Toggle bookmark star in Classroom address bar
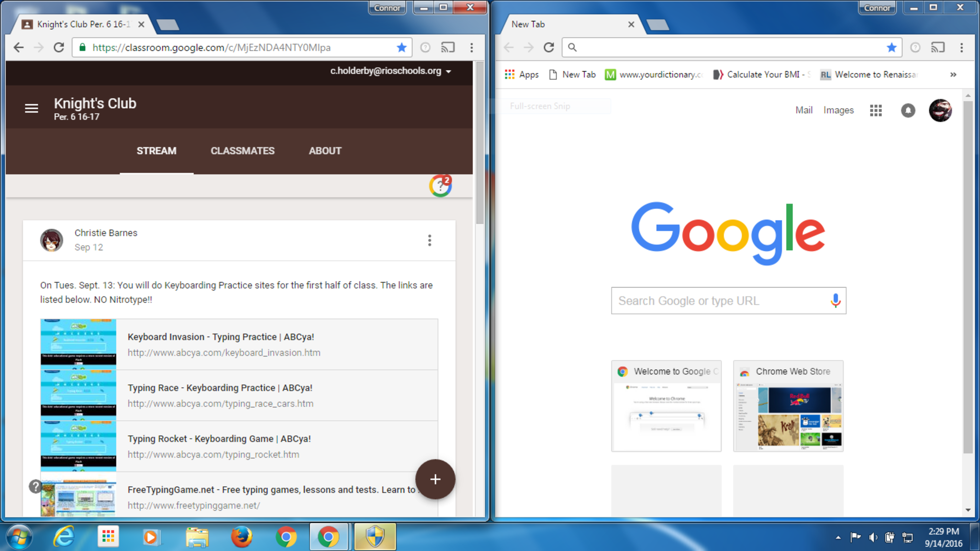This screenshot has width=980, height=551. (x=401, y=47)
